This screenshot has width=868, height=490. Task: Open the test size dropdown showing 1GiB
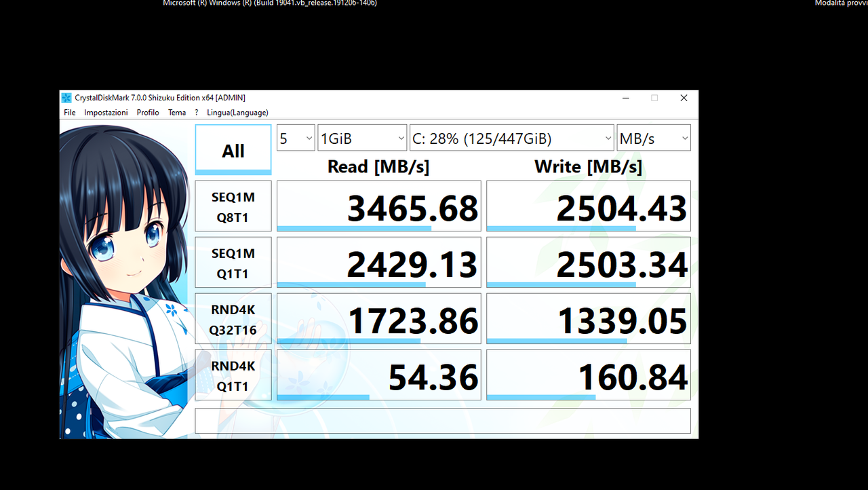pos(362,138)
